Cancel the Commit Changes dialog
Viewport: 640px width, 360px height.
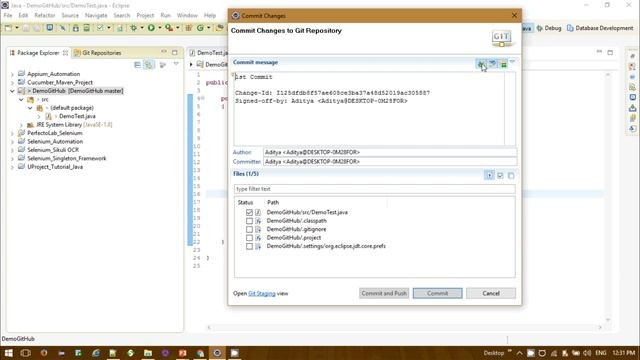coord(491,293)
